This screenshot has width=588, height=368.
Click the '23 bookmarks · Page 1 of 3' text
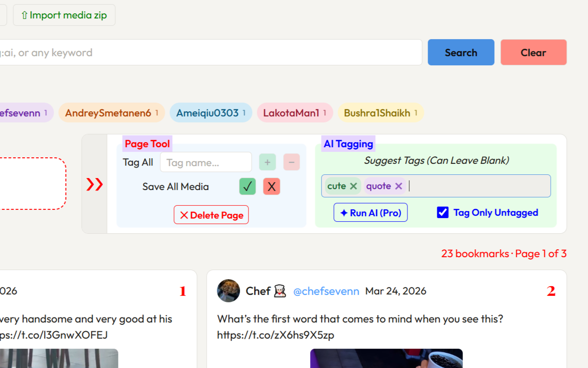click(x=504, y=253)
